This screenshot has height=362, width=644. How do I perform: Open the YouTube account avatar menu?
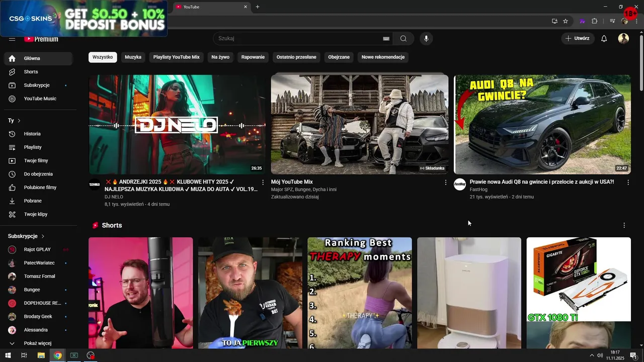623,39
